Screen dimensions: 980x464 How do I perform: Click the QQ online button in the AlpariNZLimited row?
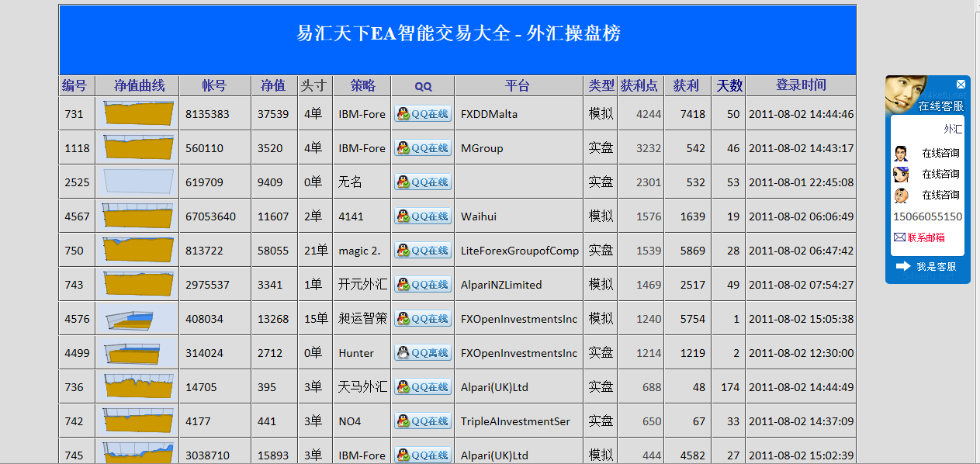point(423,285)
